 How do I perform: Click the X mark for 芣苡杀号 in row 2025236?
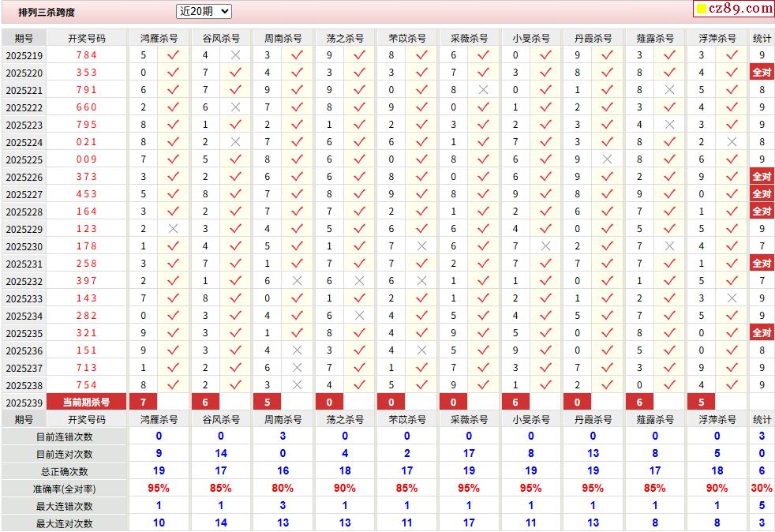(x=421, y=350)
